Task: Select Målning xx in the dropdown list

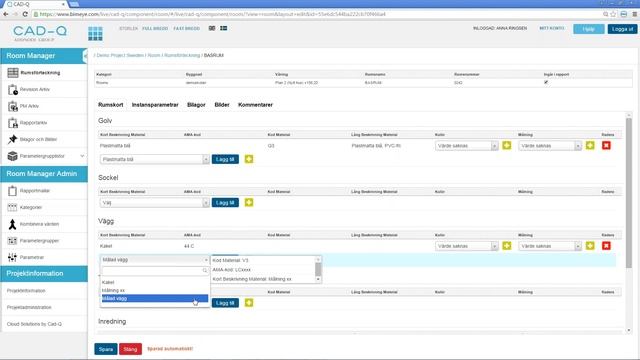Action: click(x=155, y=290)
